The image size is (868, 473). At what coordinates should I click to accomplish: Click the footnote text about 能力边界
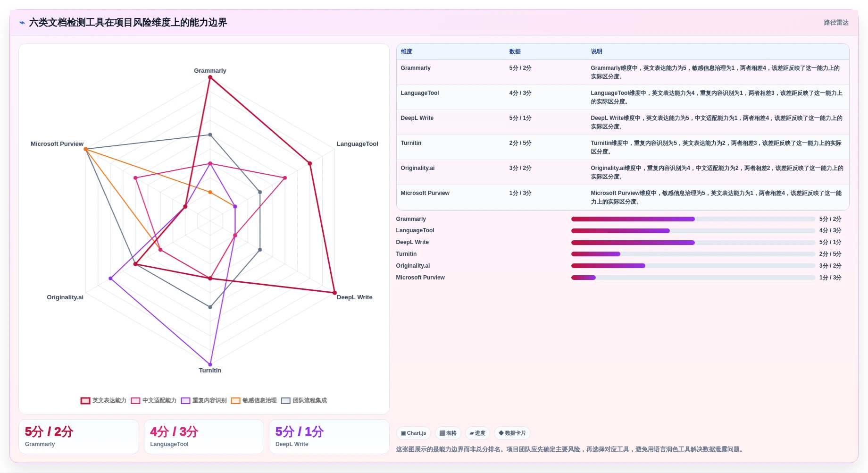(x=570, y=449)
